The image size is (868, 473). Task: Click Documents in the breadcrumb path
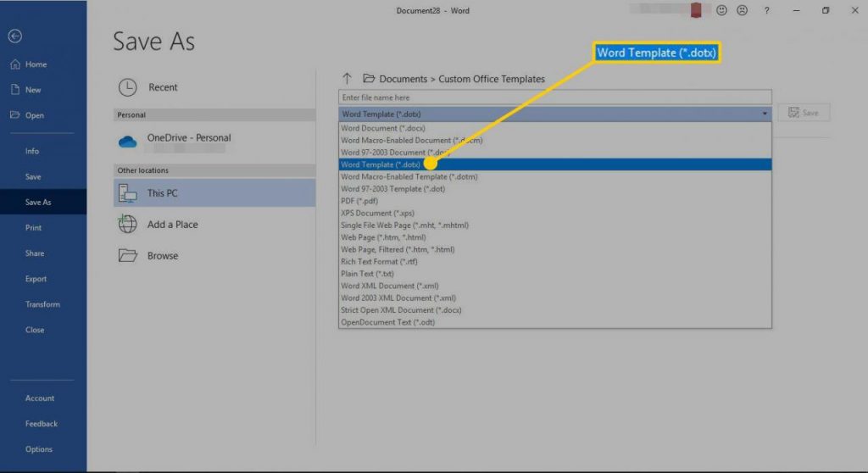tap(403, 79)
